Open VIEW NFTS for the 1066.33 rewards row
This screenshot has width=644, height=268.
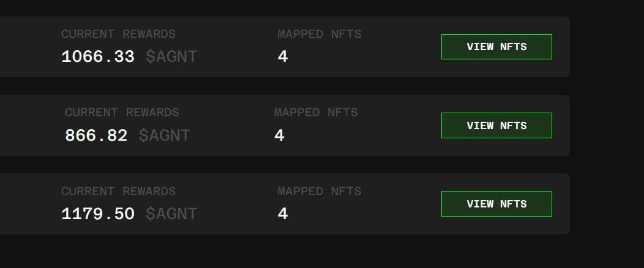[496, 47]
